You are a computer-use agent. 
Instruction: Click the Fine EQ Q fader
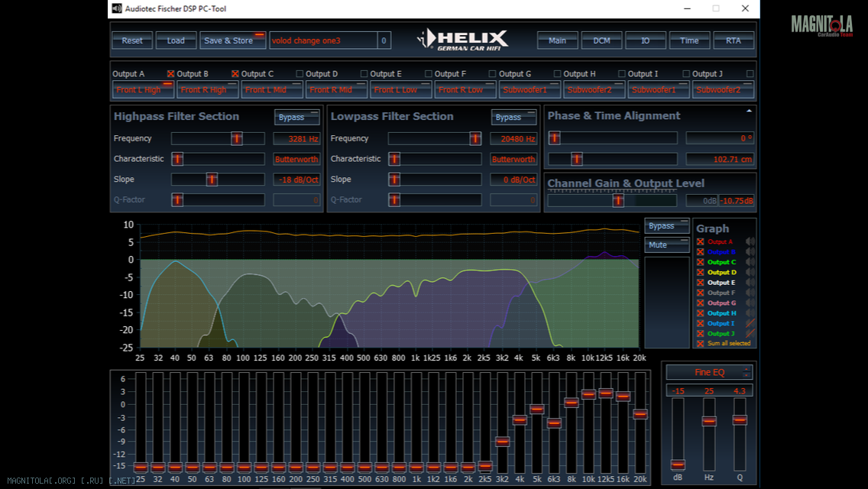[740, 419]
